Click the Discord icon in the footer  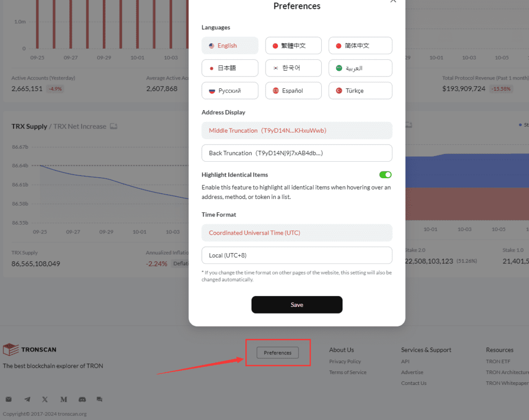click(x=82, y=399)
